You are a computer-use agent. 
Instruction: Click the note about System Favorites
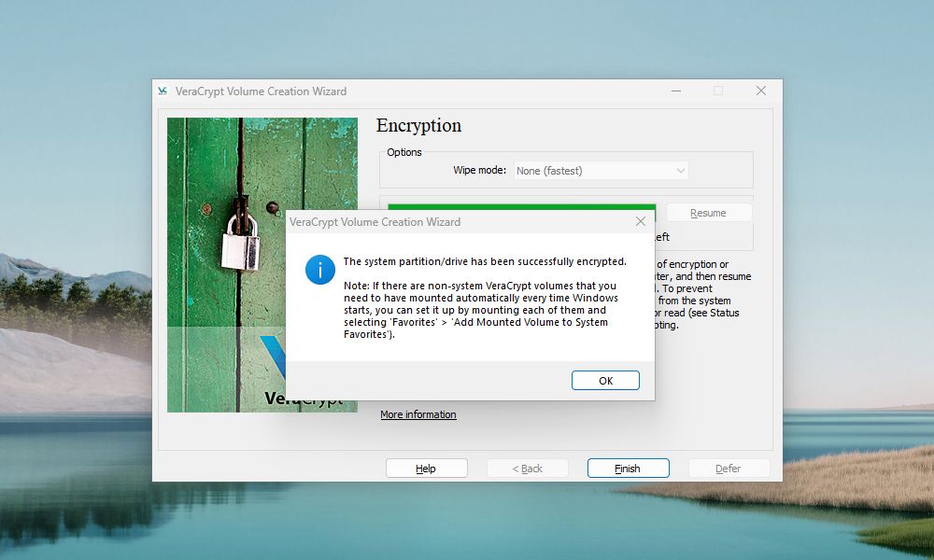pos(481,310)
